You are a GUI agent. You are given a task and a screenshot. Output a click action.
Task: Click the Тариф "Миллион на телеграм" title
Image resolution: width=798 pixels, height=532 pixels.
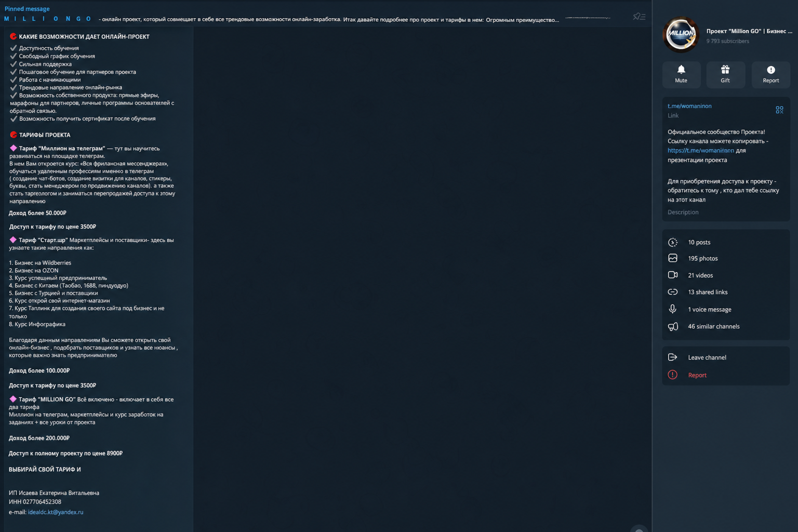[x=62, y=149]
